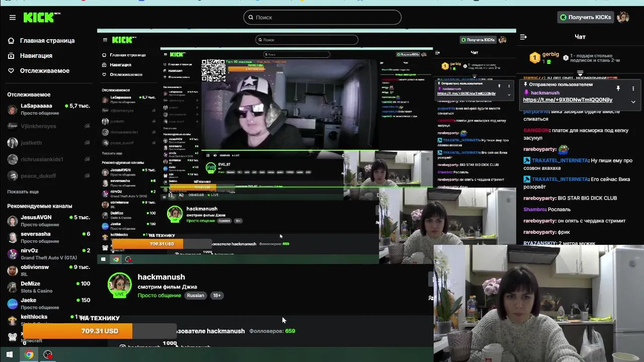Click gerbig's name in the gift leaderboard
Image resolution: width=644 pixels, height=362 pixels.
550,54
